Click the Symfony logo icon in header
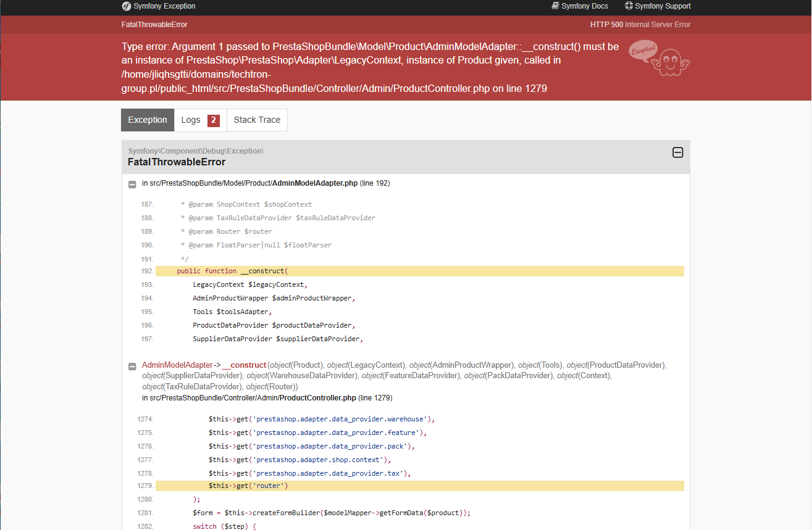This screenshot has height=530, width=812. click(126, 6)
